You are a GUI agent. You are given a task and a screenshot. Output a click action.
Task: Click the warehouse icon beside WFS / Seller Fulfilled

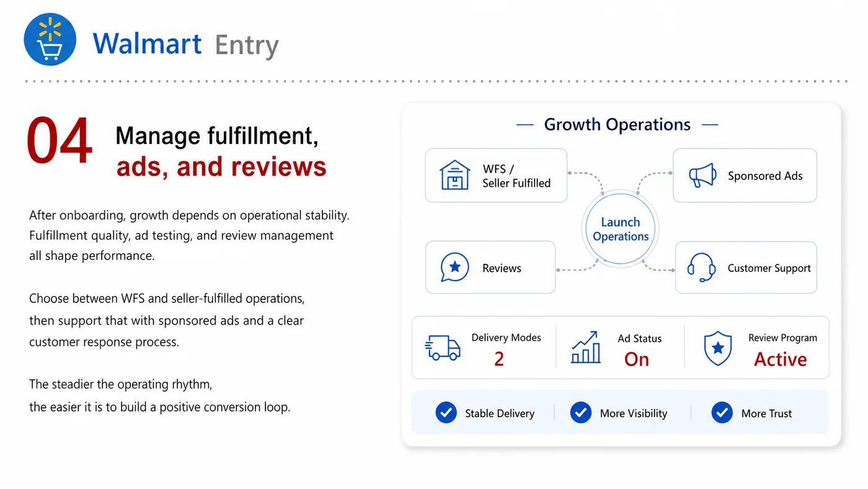pyautogui.click(x=454, y=175)
